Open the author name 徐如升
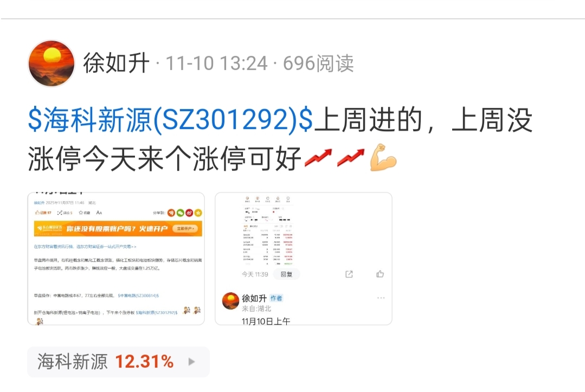This screenshot has width=585, height=392. tap(116, 63)
